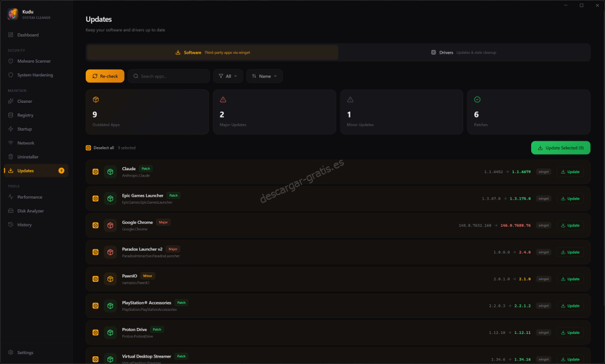
Task: Click the Dashboard grid icon in sidebar
Action: (11, 35)
